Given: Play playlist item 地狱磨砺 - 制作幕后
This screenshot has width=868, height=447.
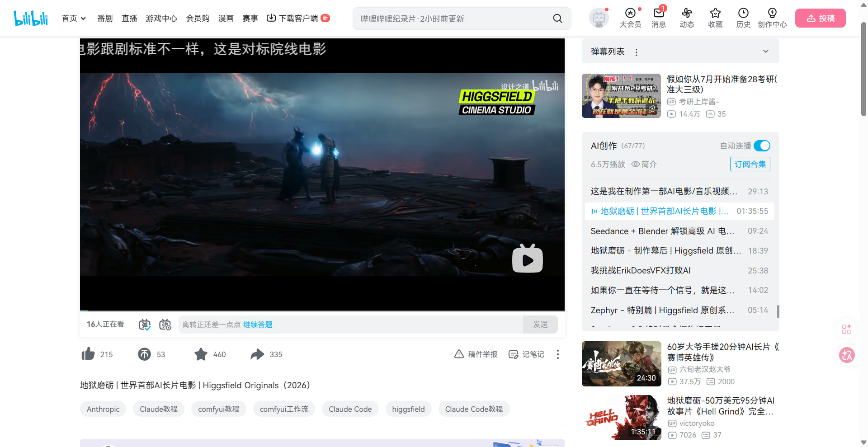Looking at the screenshot, I should tap(679, 250).
